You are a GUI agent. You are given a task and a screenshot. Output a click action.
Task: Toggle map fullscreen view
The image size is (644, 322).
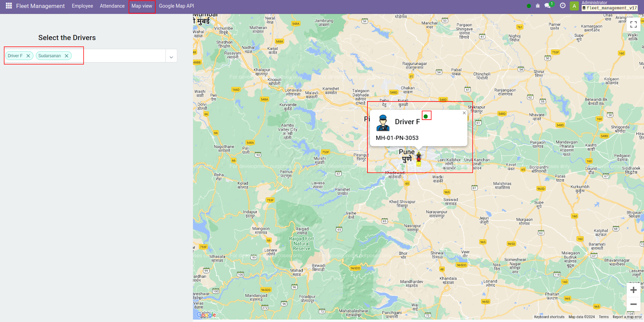(634, 25)
